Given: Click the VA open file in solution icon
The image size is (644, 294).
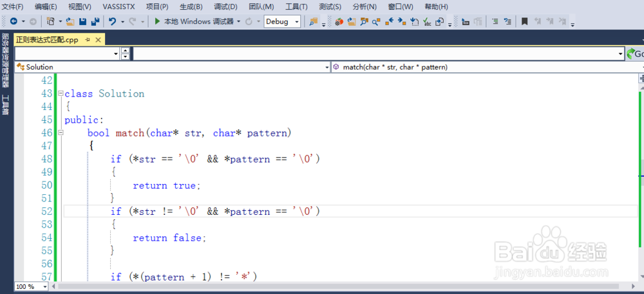Looking at the screenshot, I should pyautogui.click(x=351, y=22).
